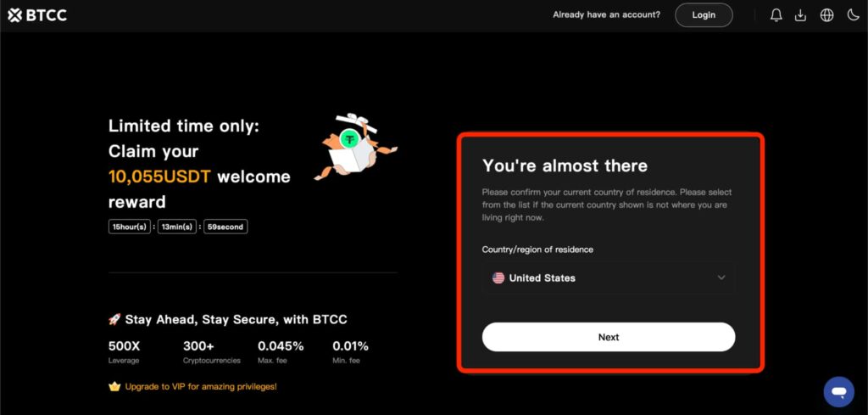The height and width of the screenshot is (415, 868).
Task: Open the blue chat support bubble
Action: 838,392
